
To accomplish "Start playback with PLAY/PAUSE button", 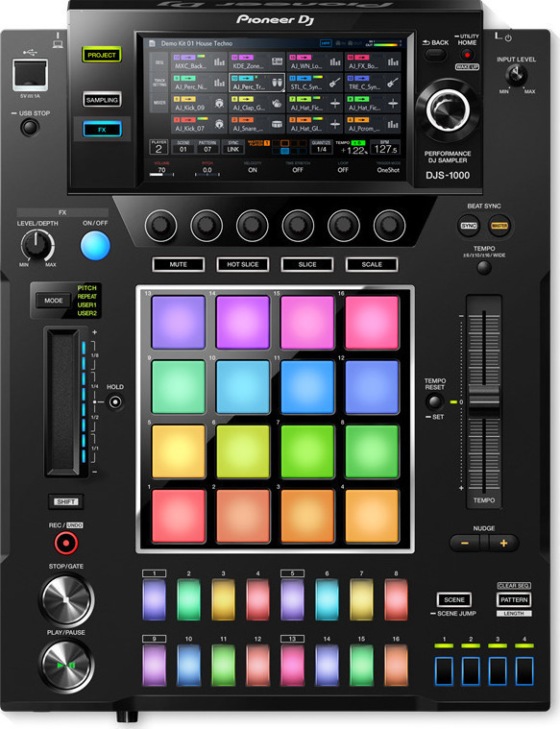I will click(x=66, y=665).
